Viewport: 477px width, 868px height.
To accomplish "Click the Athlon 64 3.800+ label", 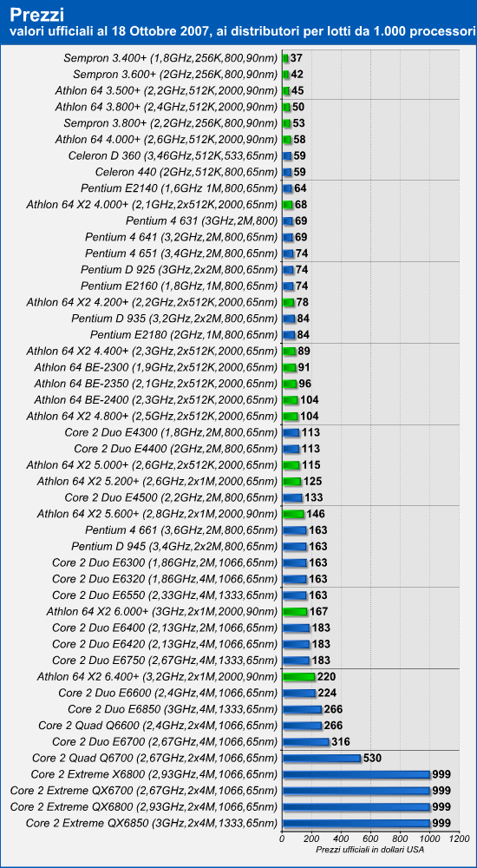I will (166, 106).
